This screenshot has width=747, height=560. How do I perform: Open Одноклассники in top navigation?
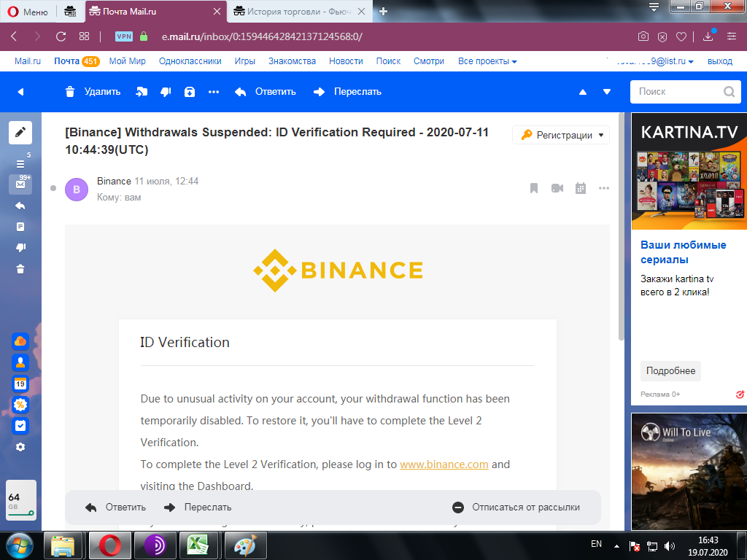click(x=190, y=61)
